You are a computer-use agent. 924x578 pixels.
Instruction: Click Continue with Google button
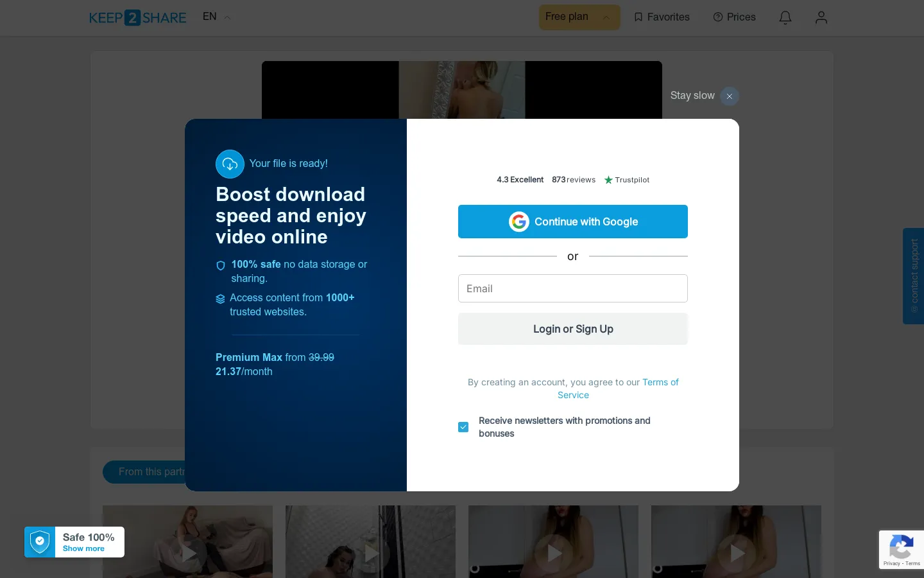click(x=573, y=222)
